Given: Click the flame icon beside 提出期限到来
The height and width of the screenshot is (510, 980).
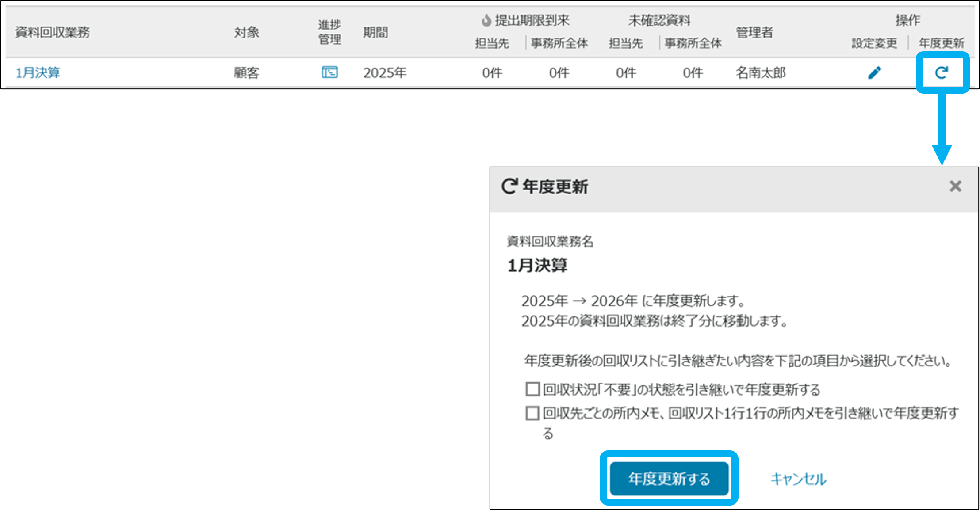Looking at the screenshot, I should tap(486, 20).
